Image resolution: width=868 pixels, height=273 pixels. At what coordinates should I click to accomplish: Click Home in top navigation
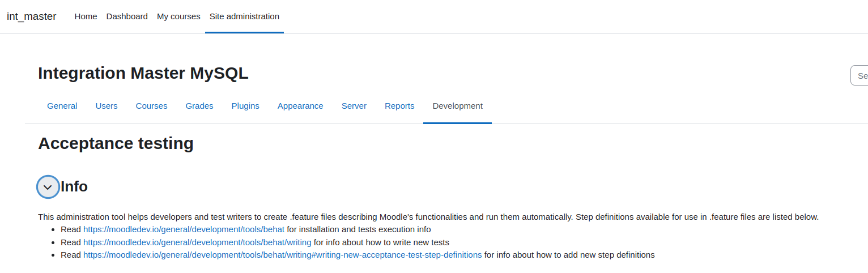86,16
